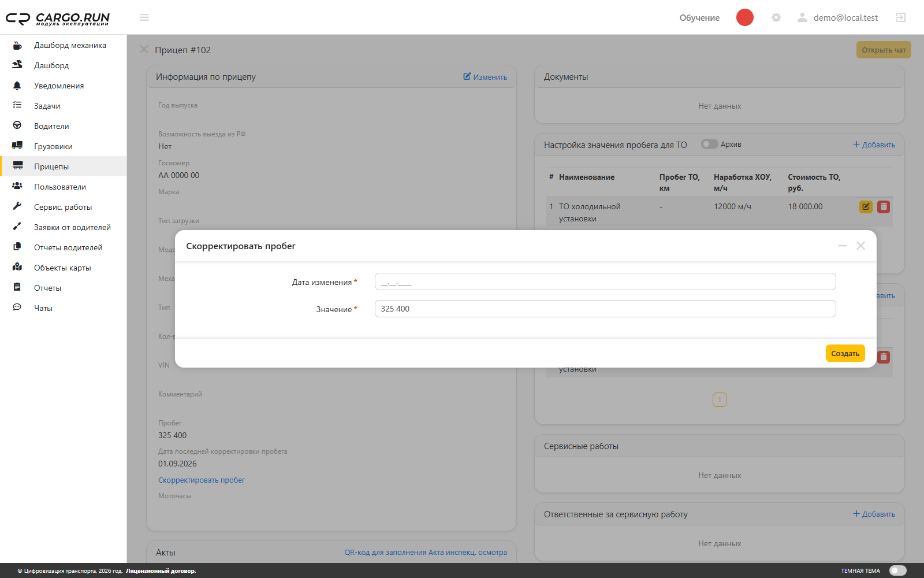Click Добавить in Настройка значения пробега panel

click(x=874, y=144)
